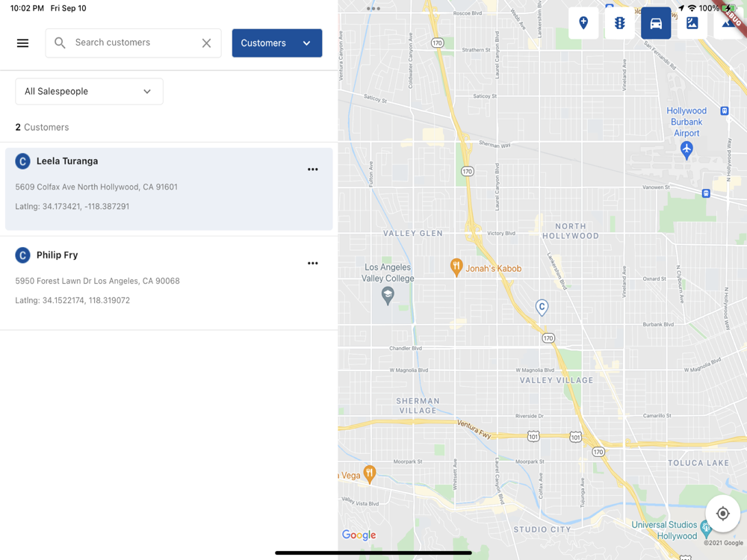Tap the transit station icon near airport
Viewport: 747px width, 560px height.
tap(724, 111)
